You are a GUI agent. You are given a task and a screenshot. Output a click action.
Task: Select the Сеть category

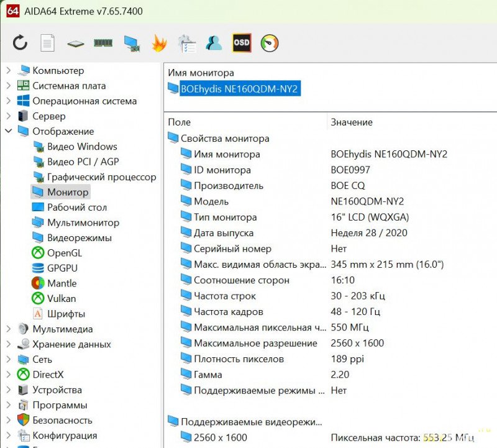click(35, 360)
